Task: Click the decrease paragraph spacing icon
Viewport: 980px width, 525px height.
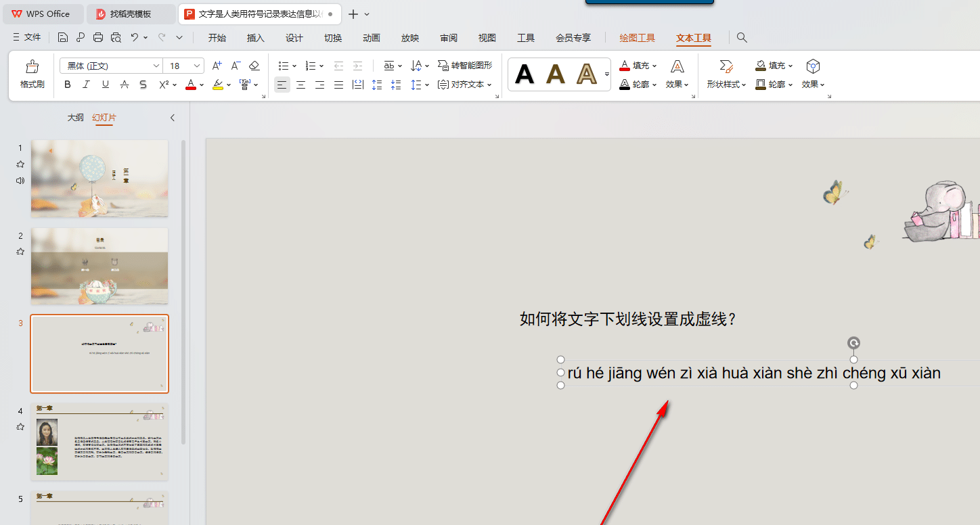Action: [x=396, y=85]
